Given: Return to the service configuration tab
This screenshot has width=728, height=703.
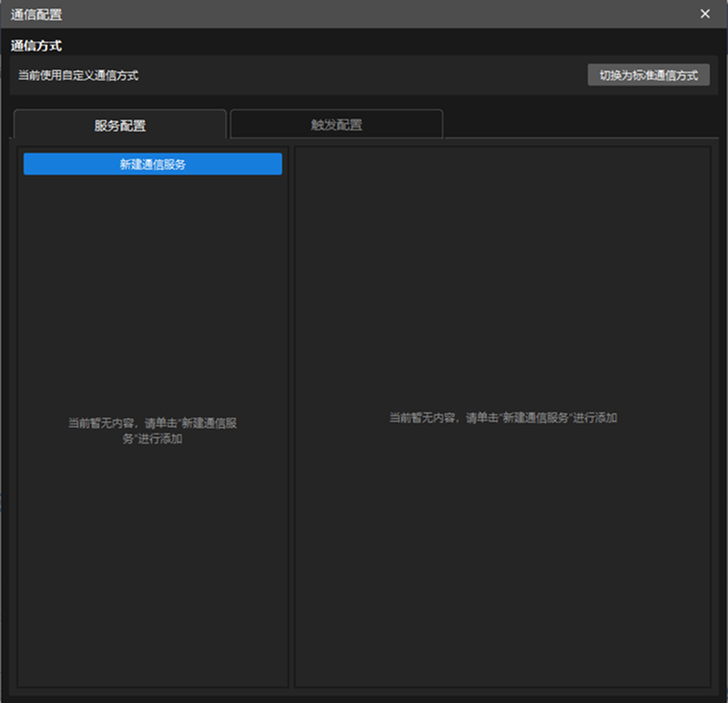Looking at the screenshot, I should coord(123,124).
